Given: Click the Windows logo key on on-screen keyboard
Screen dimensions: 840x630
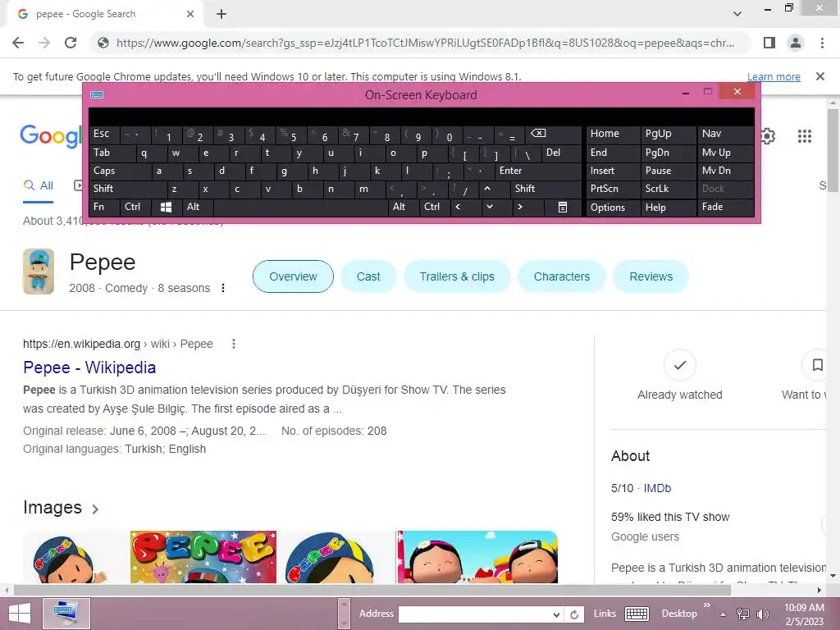Looking at the screenshot, I should [x=166, y=207].
